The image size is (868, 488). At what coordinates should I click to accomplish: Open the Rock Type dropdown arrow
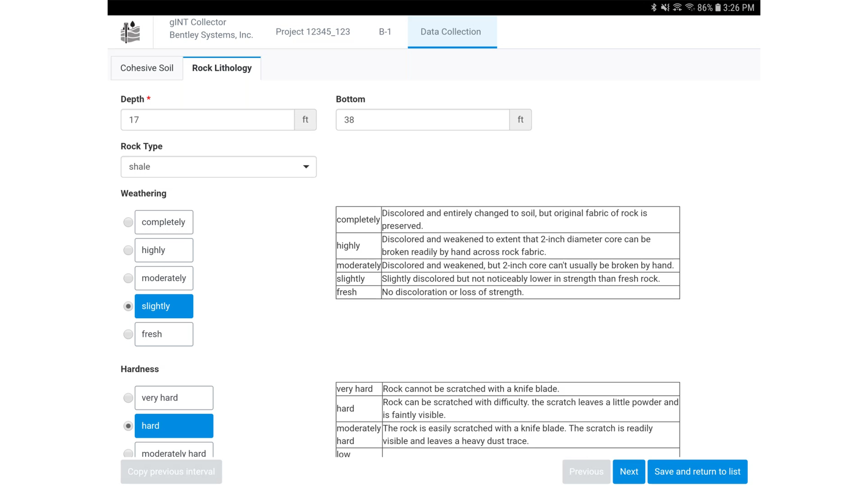[306, 167]
